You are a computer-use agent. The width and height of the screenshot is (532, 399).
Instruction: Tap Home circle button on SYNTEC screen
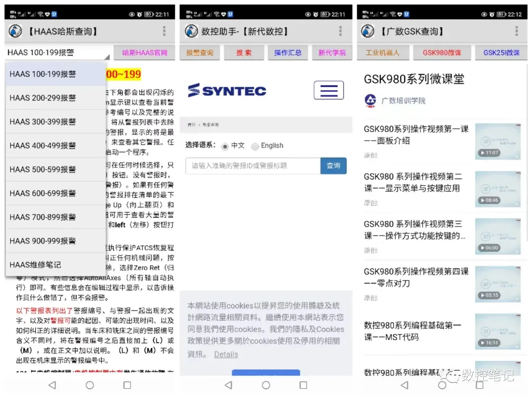pos(266,385)
